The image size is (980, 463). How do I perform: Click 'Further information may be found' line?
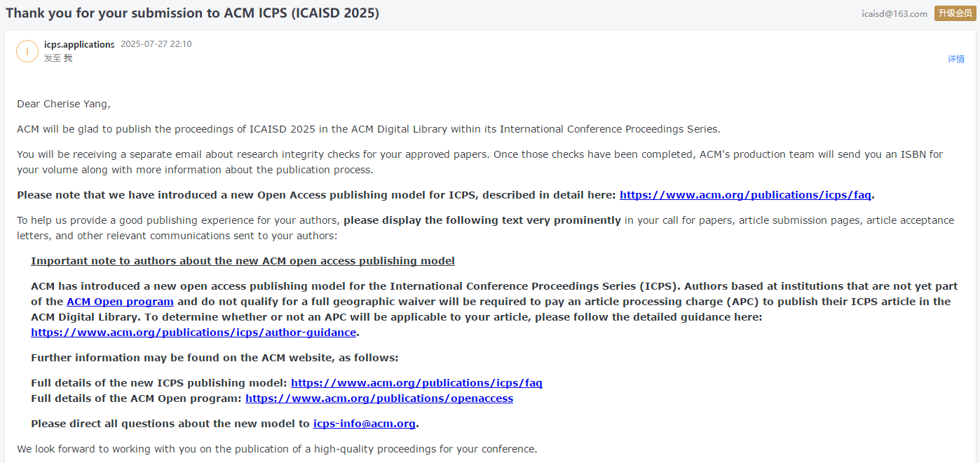pos(215,358)
